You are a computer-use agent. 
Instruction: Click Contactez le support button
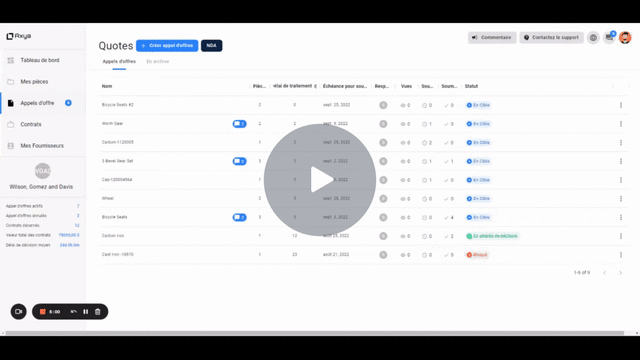click(551, 38)
